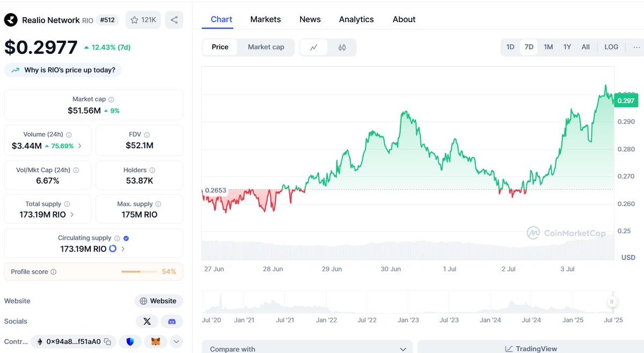
Task: Click the 175M RIO max supply value
Action: point(140,214)
